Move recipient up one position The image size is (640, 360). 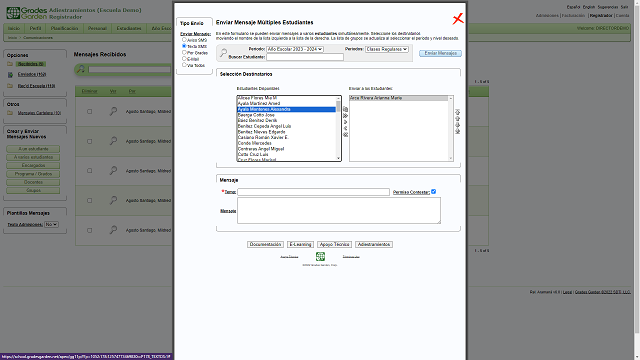coord(458,118)
